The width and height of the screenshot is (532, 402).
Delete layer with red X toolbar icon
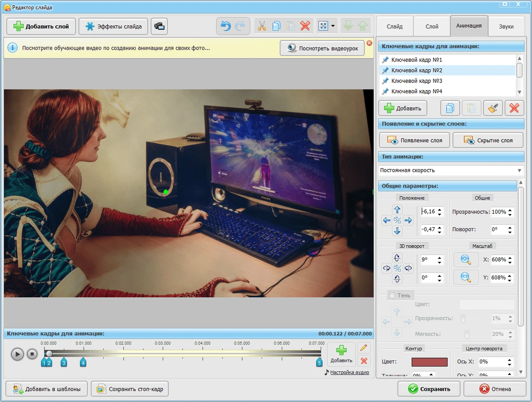305,26
